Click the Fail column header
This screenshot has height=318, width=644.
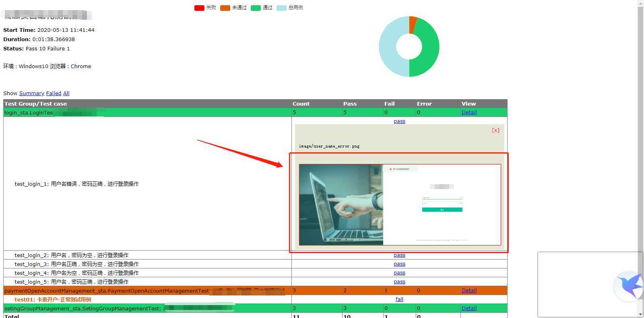[389, 104]
